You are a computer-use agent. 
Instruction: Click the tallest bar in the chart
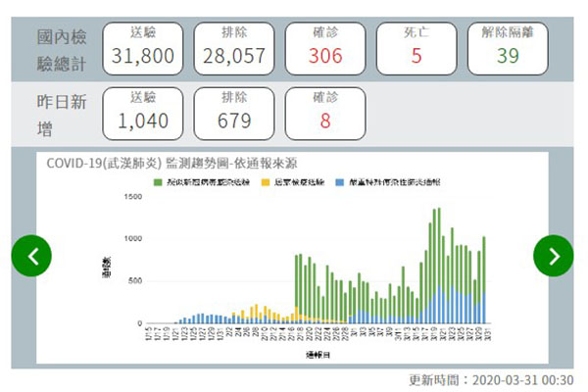[x=439, y=266]
